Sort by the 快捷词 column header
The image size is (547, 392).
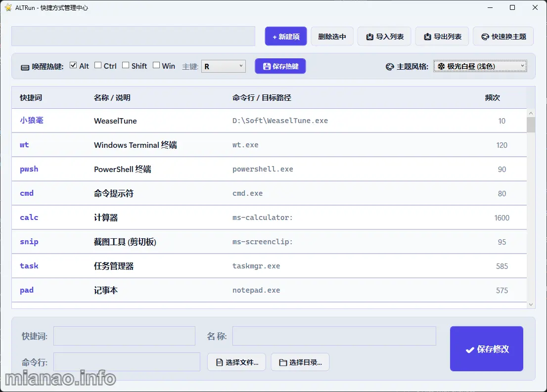click(31, 98)
